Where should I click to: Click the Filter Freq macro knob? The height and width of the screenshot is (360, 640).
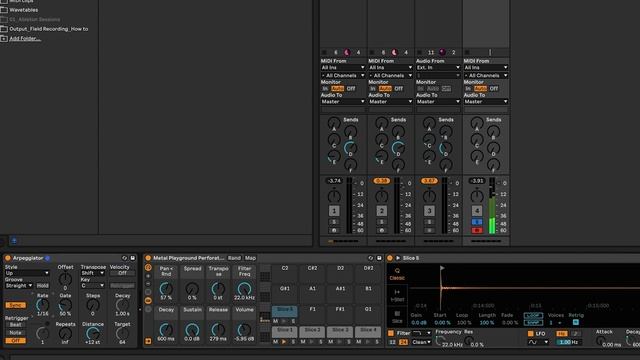pyautogui.click(x=244, y=289)
